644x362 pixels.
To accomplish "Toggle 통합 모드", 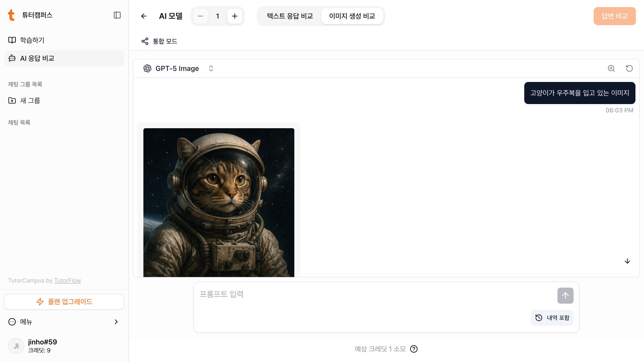I will 159,41.
